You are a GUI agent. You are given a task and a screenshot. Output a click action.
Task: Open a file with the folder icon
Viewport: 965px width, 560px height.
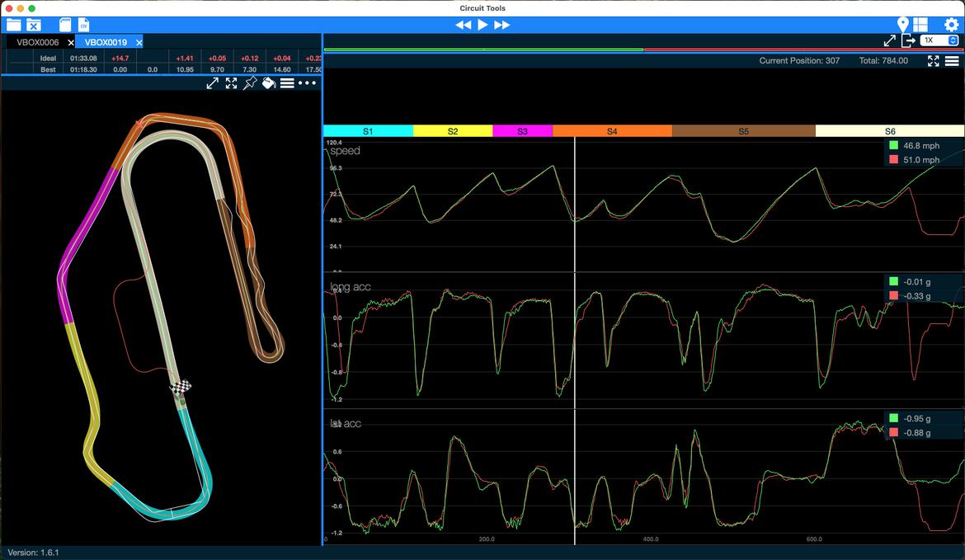pyautogui.click(x=13, y=25)
